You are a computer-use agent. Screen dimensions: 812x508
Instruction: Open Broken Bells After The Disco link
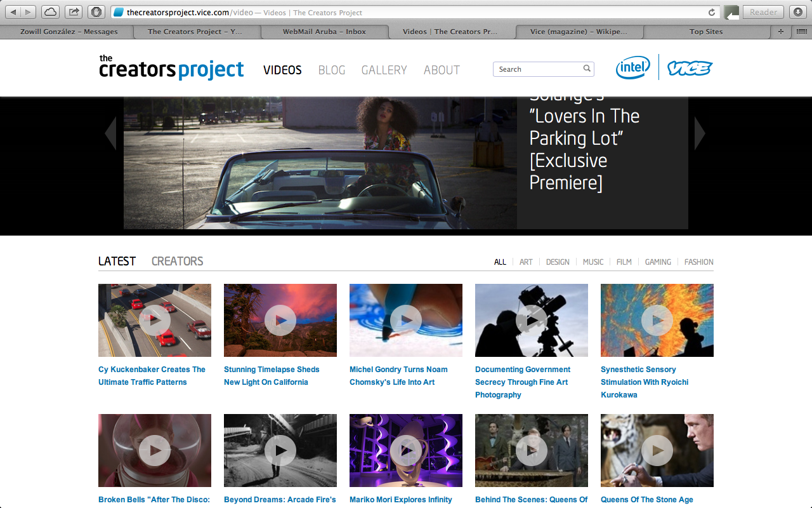(x=154, y=500)
